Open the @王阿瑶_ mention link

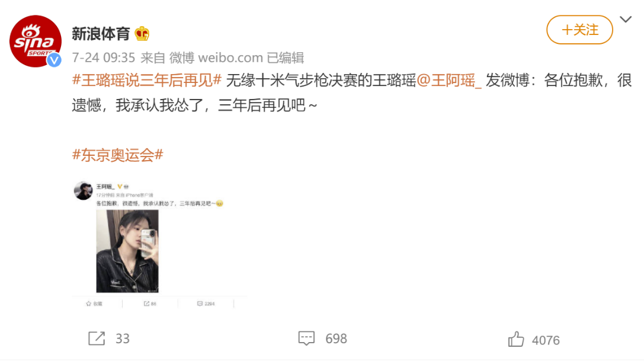point(449,80)
